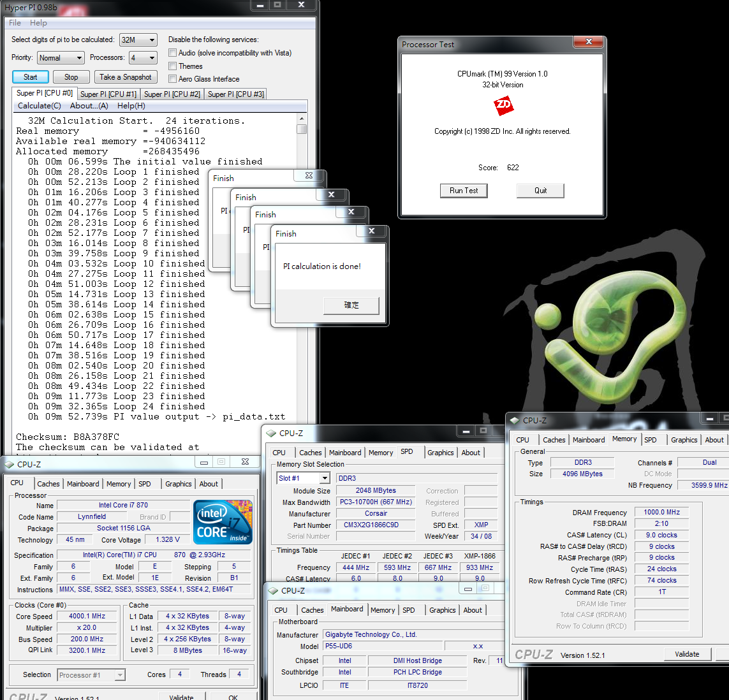Close the Processor Test window
The height and width of the screenshot is (700, 729).
click(588, 42)
